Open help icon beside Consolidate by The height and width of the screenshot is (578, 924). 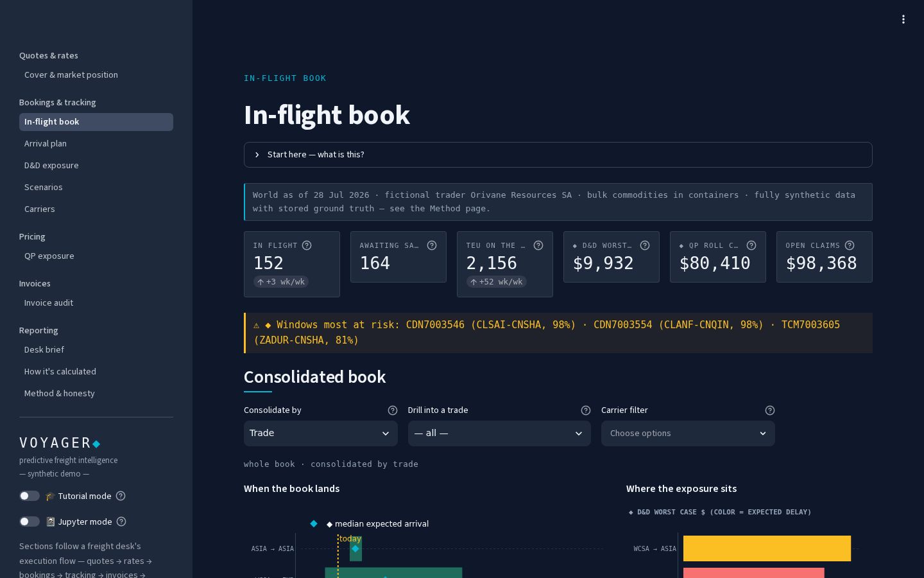393,410
